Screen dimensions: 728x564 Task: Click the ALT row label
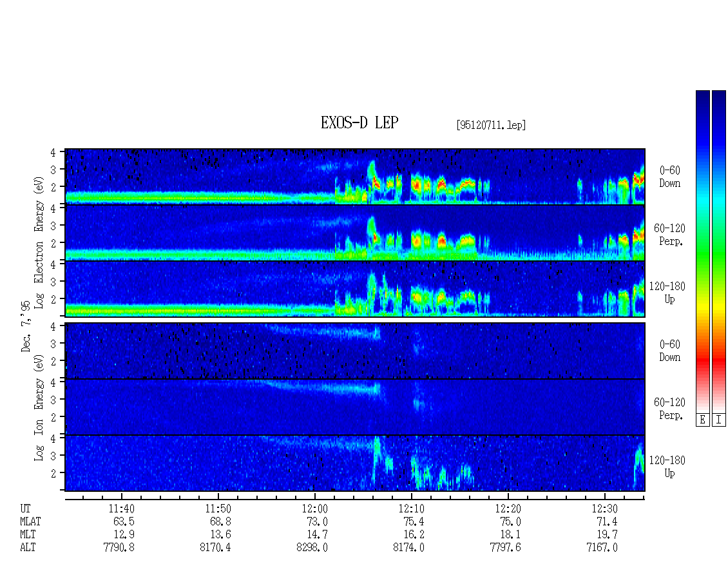click(28, 548)
